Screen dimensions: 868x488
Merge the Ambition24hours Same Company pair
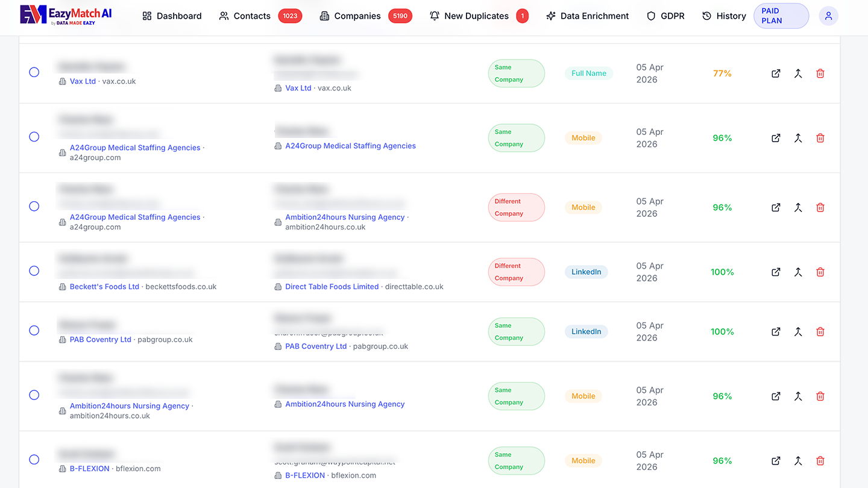(798, 396)
